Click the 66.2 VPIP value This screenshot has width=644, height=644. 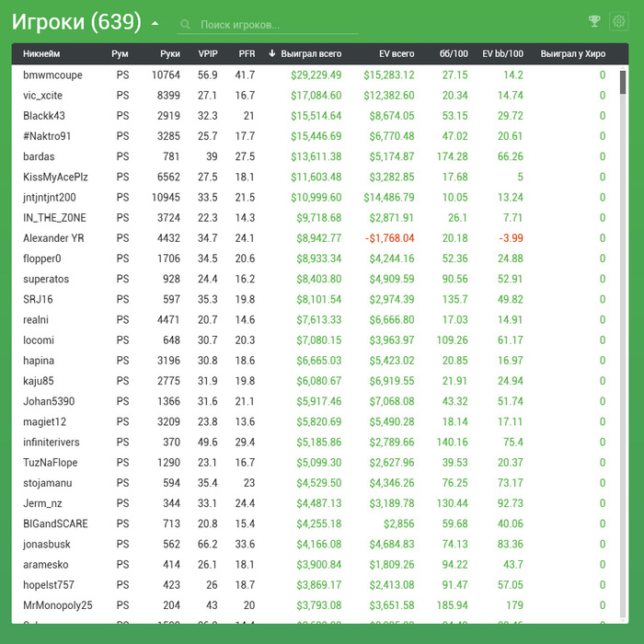tap(208, 545)
